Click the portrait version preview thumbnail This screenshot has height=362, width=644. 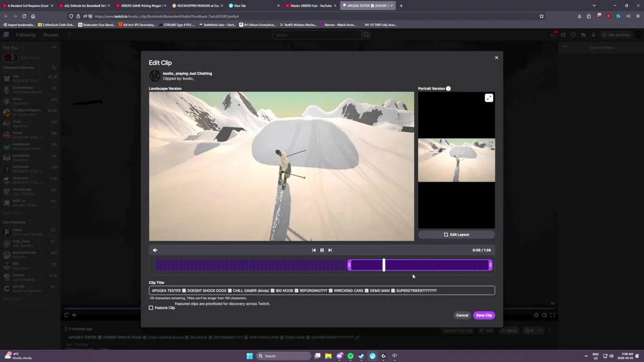pyautogui.click(x=456, y=160)
